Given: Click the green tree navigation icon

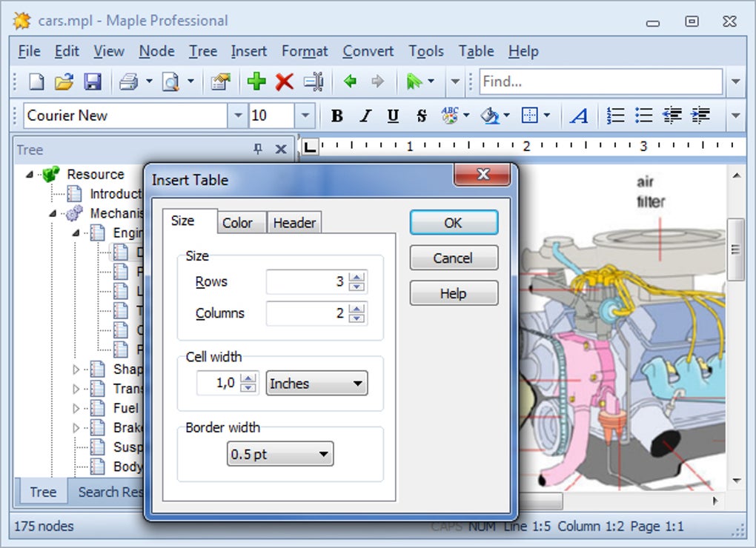Looking at the screenshot, I should tap(414, 81).
